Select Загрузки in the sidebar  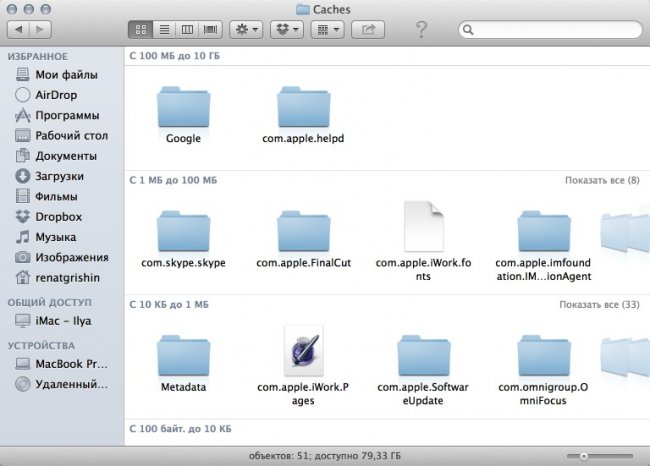pos(59,176)
